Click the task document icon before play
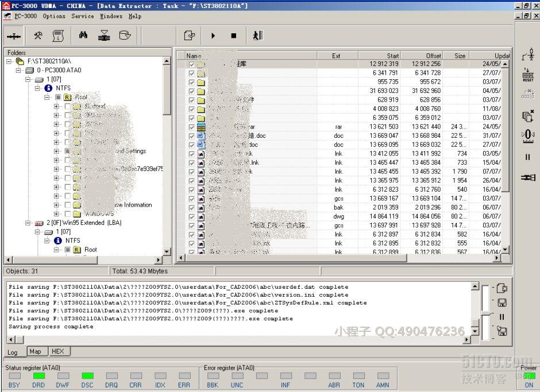Screen dimensions: 540x392 pyautogui.click(x=190, y=35)
